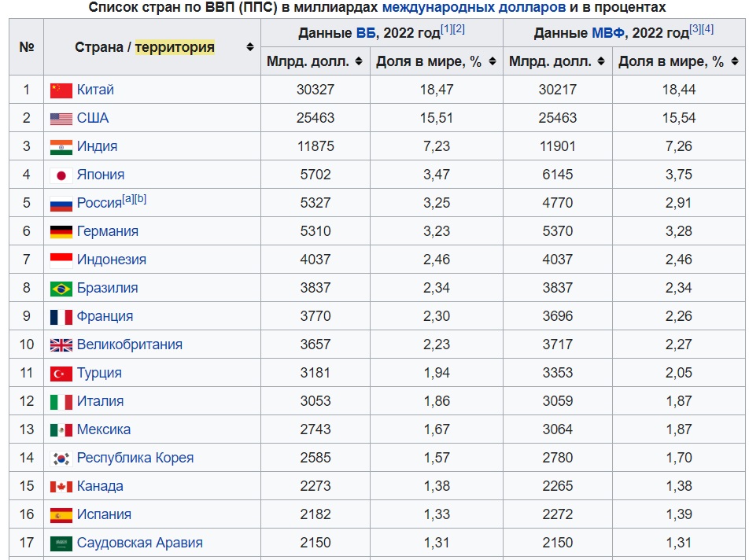Open the Германия country link
Viewport: 749px width, 560px height.
108,231
